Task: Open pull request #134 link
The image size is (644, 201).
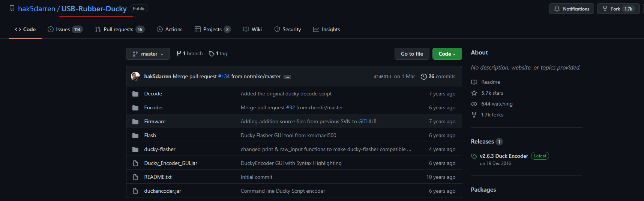Action: [224, 76]
